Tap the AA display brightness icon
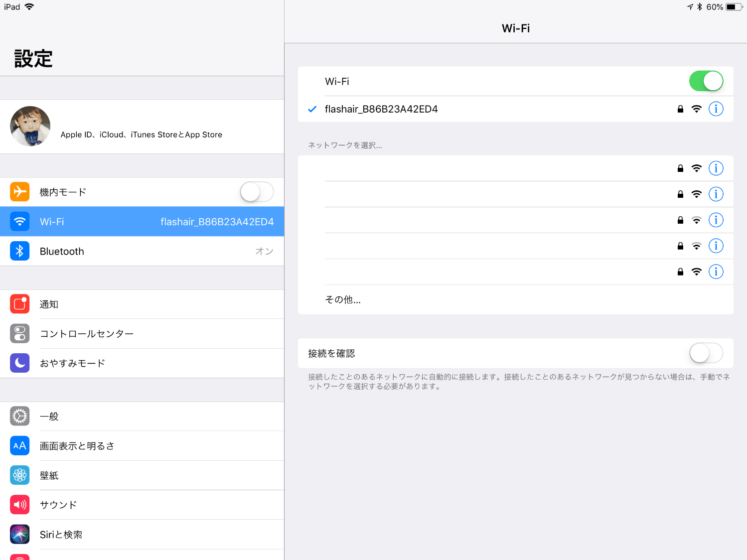This screenshot has height=560, width=747. coord(20,445)
